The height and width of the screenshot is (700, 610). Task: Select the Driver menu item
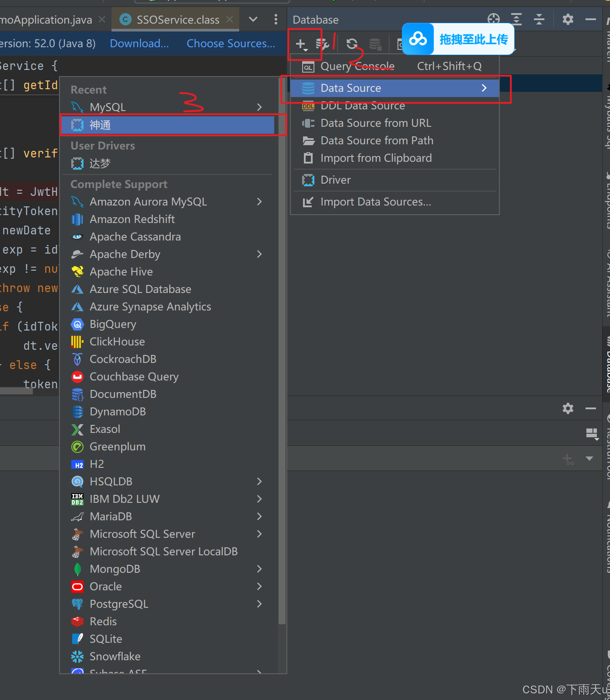click(x=395, y=180)
